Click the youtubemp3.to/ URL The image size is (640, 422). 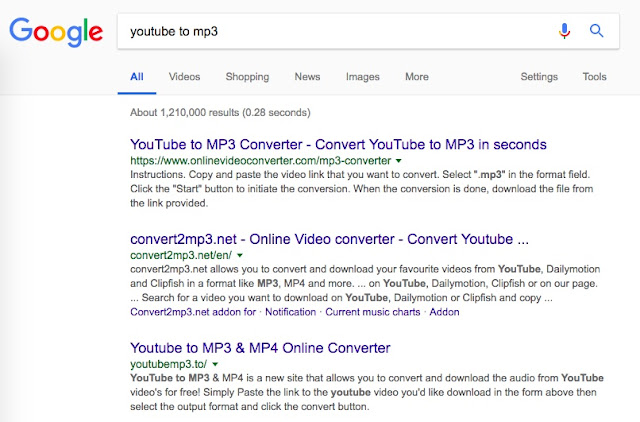[169, 364]
